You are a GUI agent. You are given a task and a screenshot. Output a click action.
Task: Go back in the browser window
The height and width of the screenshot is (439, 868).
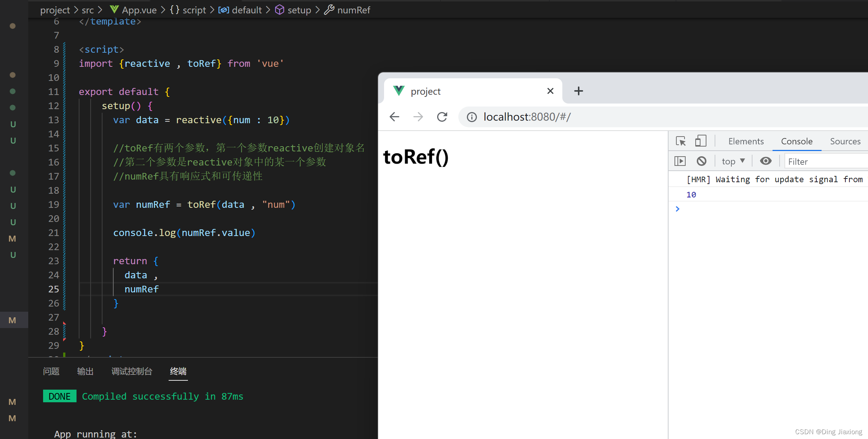[394, 117]
